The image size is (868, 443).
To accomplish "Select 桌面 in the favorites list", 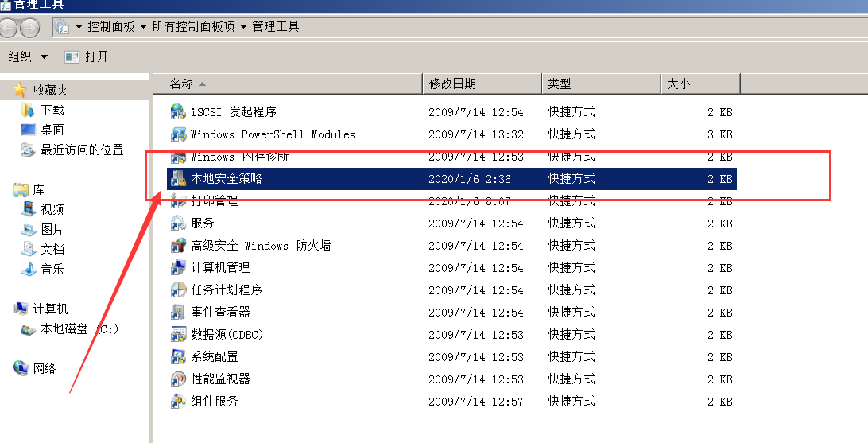I will (x=52, y=130).
